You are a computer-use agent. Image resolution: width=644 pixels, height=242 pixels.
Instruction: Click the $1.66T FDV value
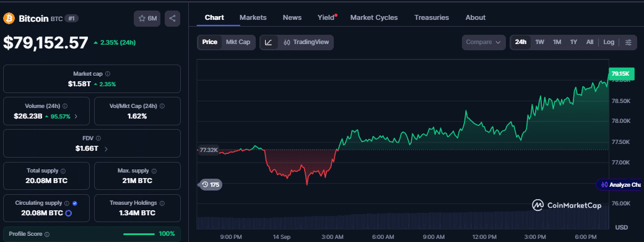point(87,149)
